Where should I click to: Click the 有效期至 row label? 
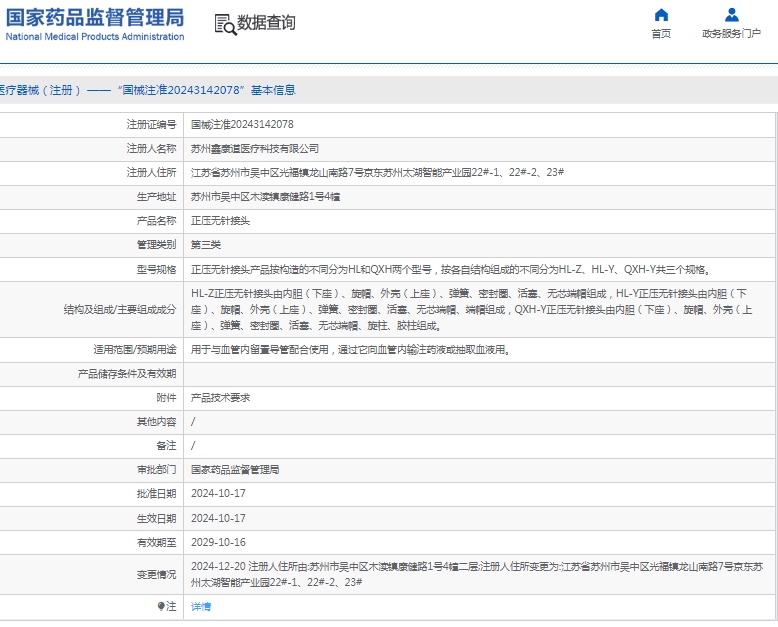coord(156,542)
